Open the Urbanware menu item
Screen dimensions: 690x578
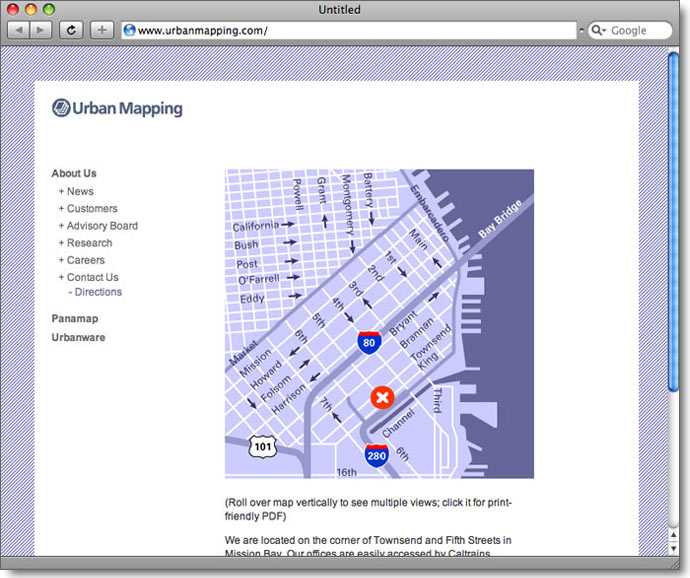tap(78, 337)
